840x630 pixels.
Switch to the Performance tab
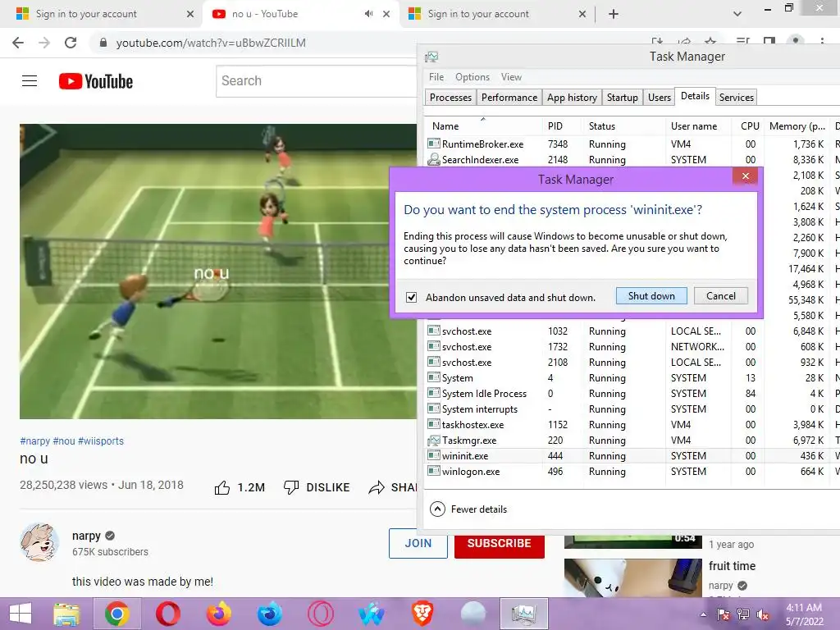[x=509, y=98]
